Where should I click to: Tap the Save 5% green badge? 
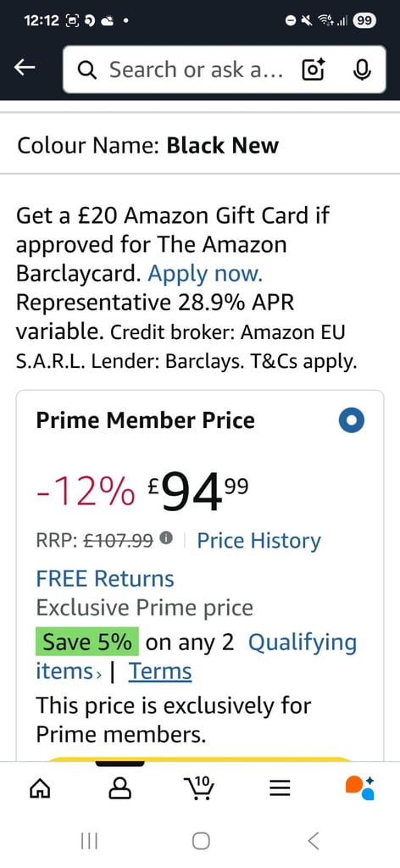(x=87, y=643)
